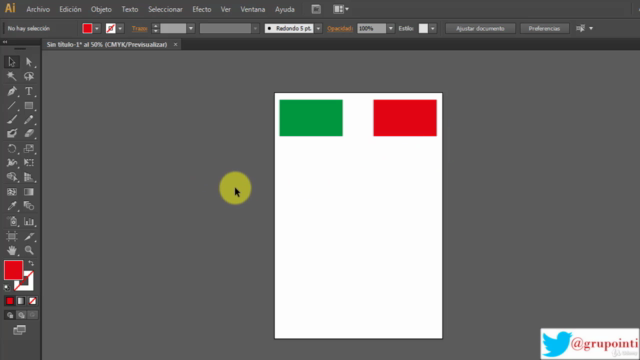Open the arrange documents dropdown
The height and width of the screenshot is (360, 640).
pyautogui.click(x=341, y=9)
